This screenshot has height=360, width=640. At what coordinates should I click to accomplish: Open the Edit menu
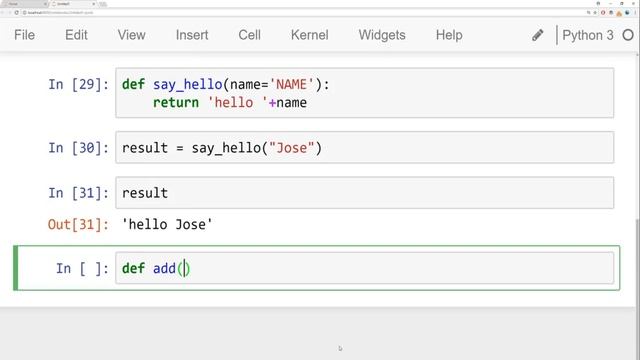[x=76, y=35]
